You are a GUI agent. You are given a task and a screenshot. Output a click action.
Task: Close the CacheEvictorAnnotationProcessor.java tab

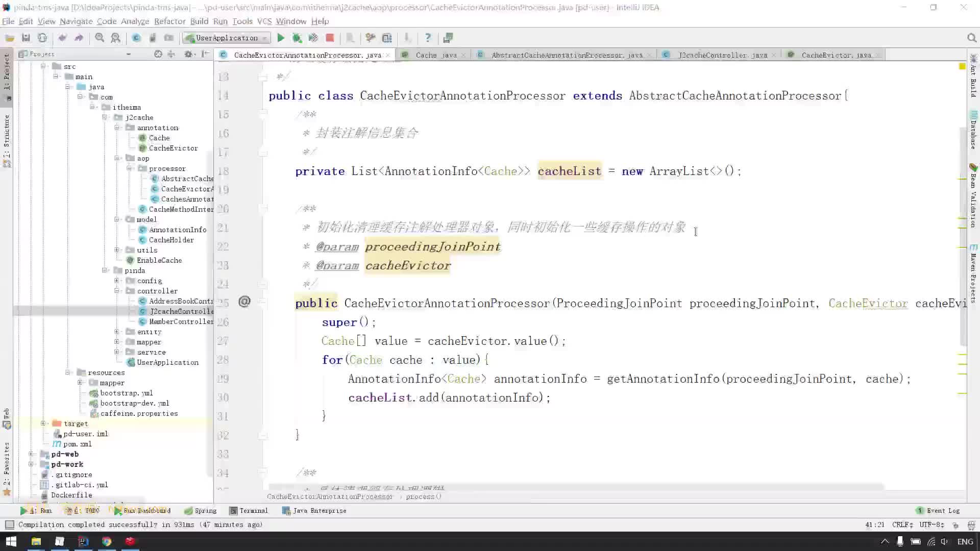(x=388, y=55)
